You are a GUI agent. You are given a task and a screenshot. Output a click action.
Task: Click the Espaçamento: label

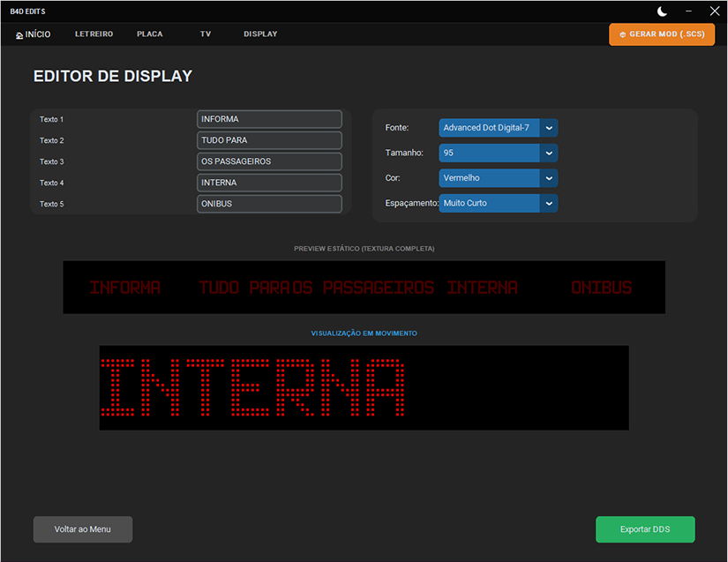412,203
